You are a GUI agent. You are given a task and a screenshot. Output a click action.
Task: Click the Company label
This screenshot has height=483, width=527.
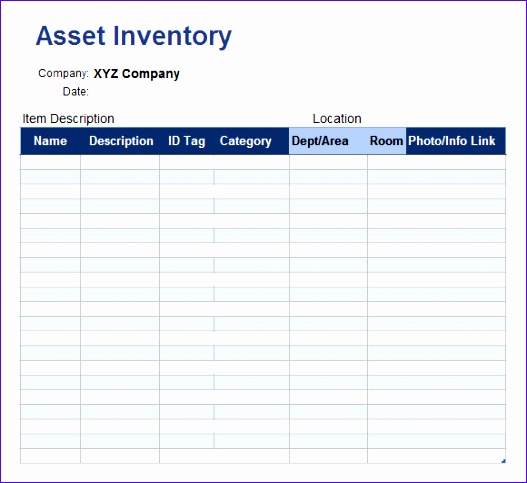[63, 73]
